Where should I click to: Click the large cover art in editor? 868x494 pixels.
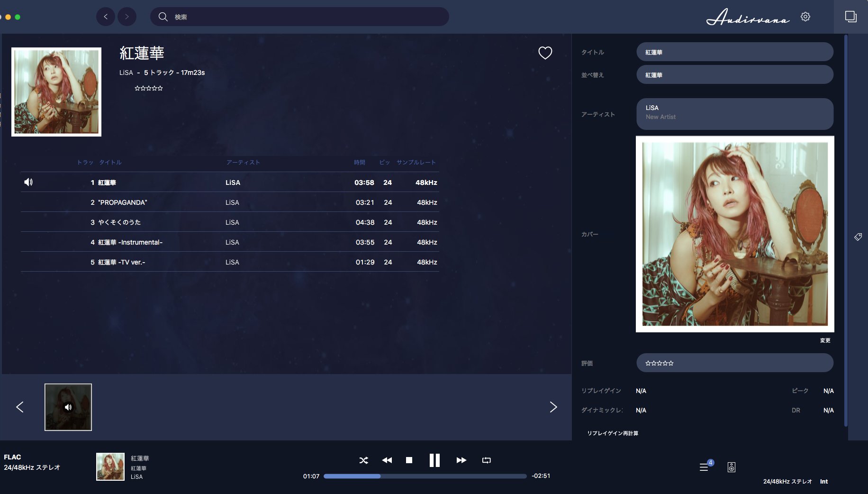735,234
